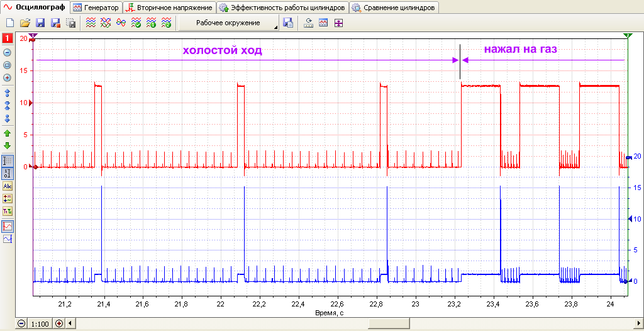Decrease time scale with bottom minus button

click(x=21, y=323)
